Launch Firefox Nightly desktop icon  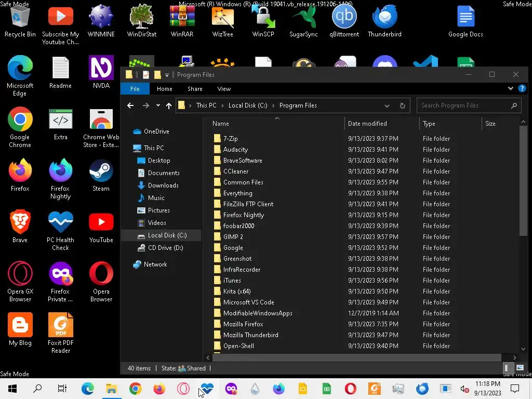60,179
